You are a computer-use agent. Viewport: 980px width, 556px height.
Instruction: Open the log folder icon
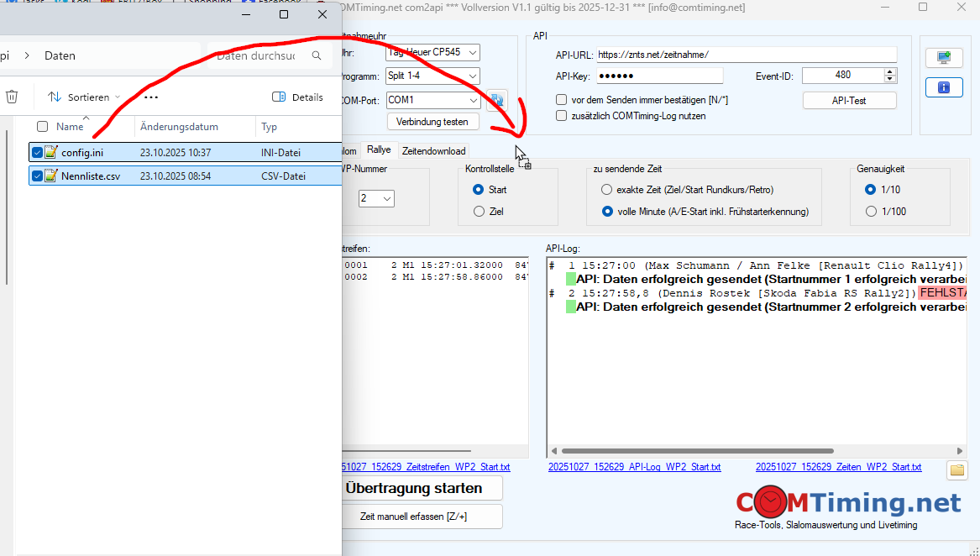click(956, 469)
